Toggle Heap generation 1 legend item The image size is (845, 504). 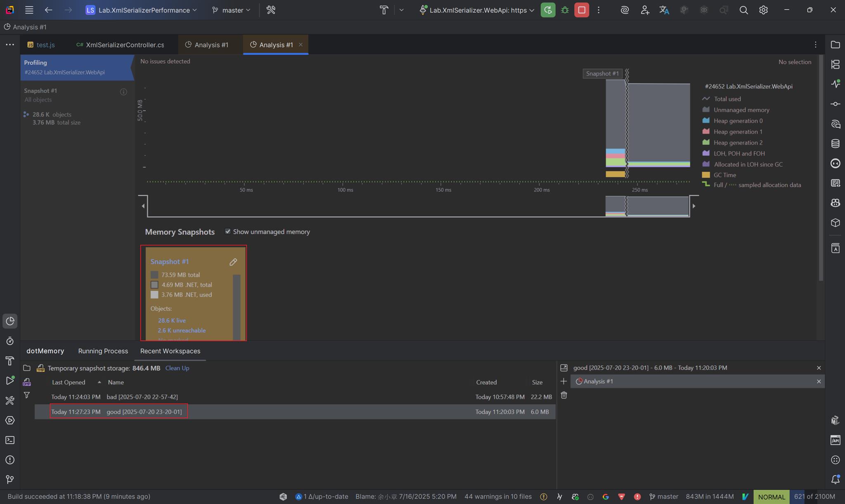(x=732, y=132)
